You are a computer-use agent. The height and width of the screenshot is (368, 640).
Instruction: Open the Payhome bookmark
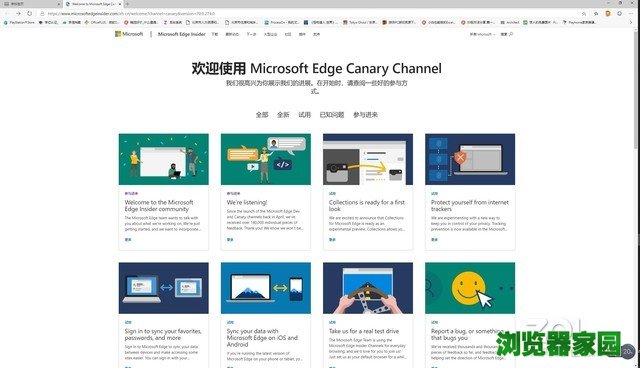(x=580, y=22)
